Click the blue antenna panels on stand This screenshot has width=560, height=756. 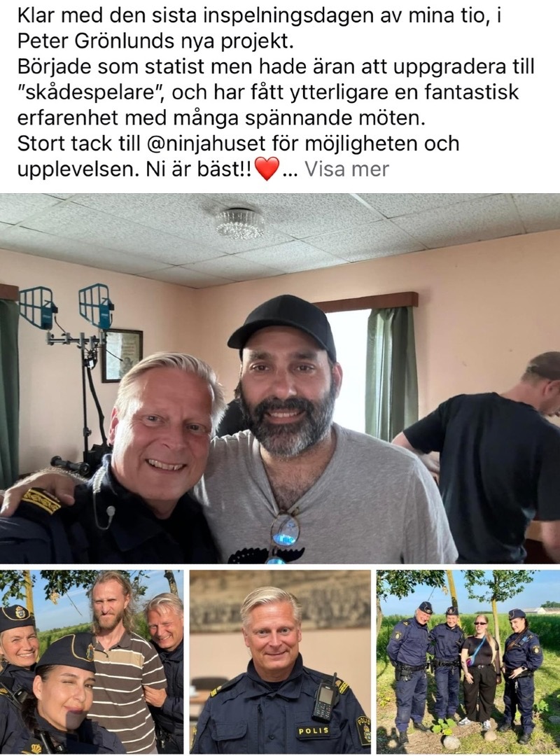66,307
